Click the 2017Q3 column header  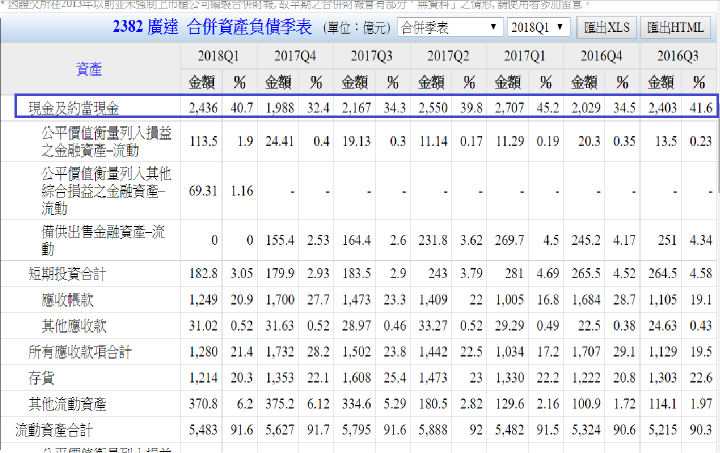click(x=371, y=56)
